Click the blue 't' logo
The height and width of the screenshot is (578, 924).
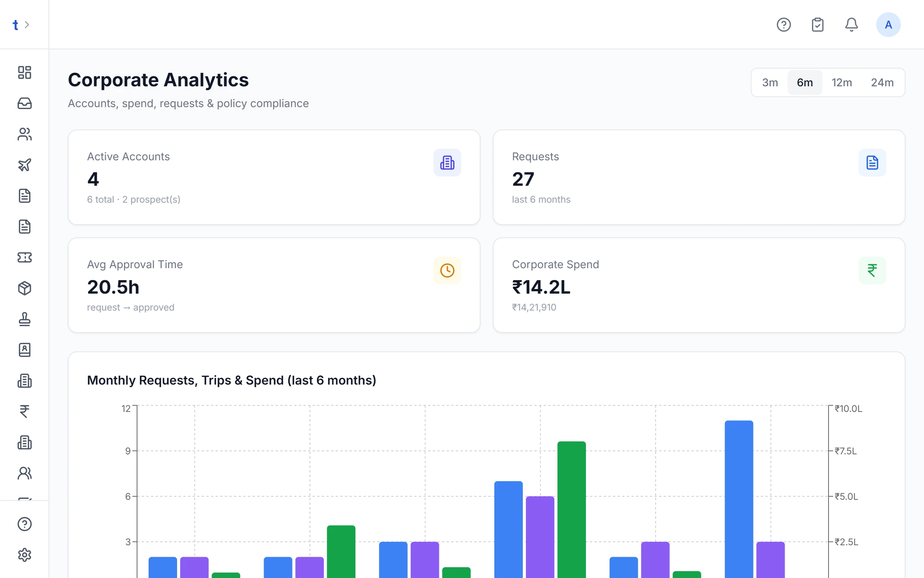[15, 25]
